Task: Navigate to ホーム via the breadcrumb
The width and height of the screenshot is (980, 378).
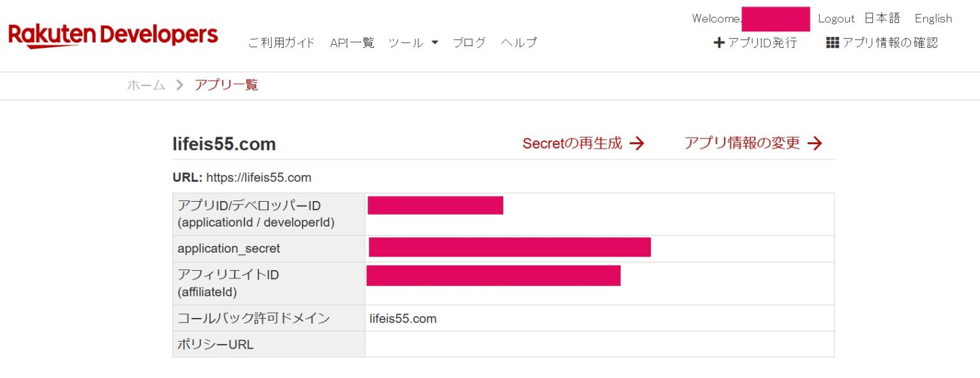Action: (145, 85)
